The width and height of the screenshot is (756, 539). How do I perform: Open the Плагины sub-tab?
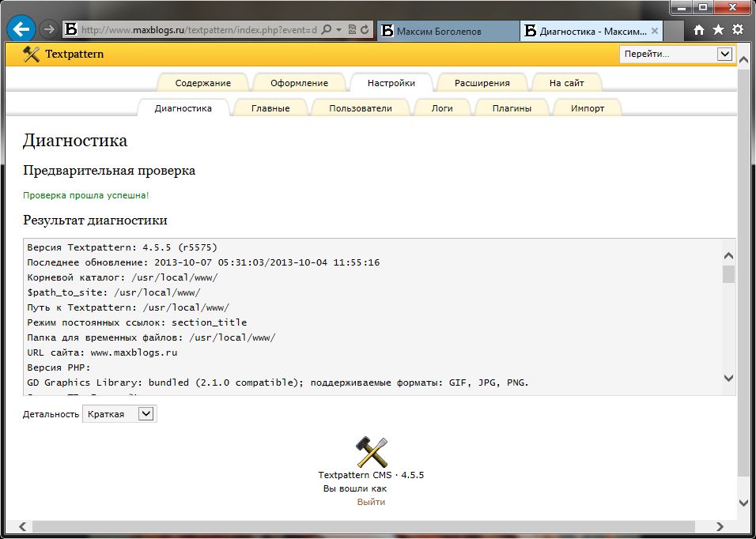(512, 108)
